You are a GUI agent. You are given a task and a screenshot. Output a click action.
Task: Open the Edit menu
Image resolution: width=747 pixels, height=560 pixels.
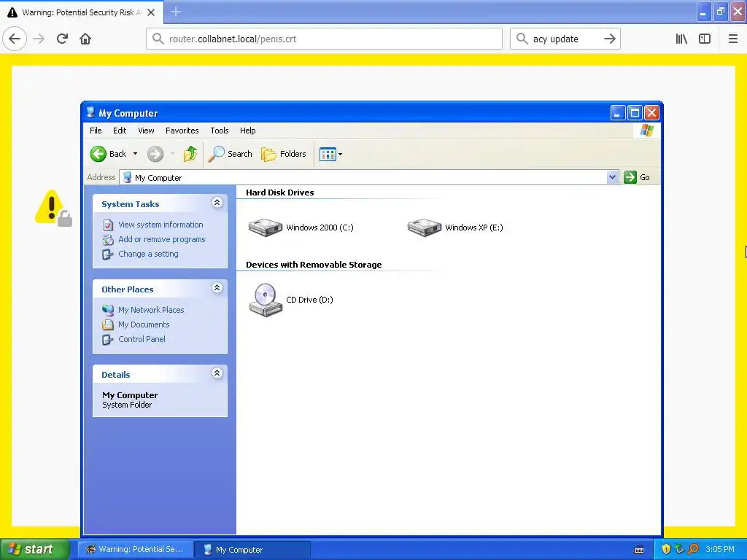click(120, 131)
